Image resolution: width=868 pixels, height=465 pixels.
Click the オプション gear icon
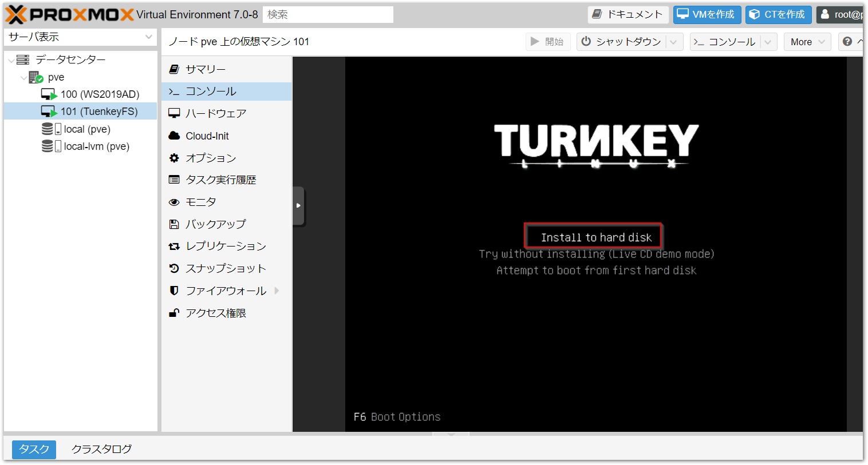pyautogui.click(x=174, y=158)
